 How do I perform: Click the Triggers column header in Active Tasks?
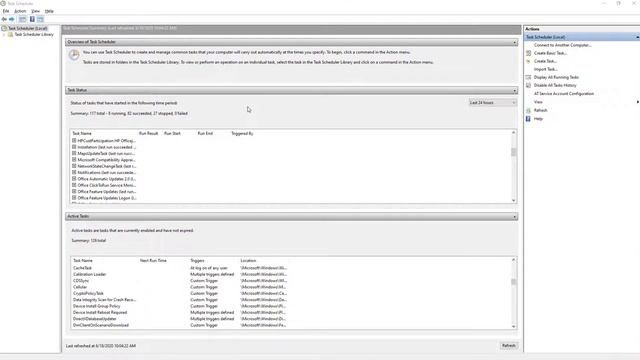pos(197,260)
